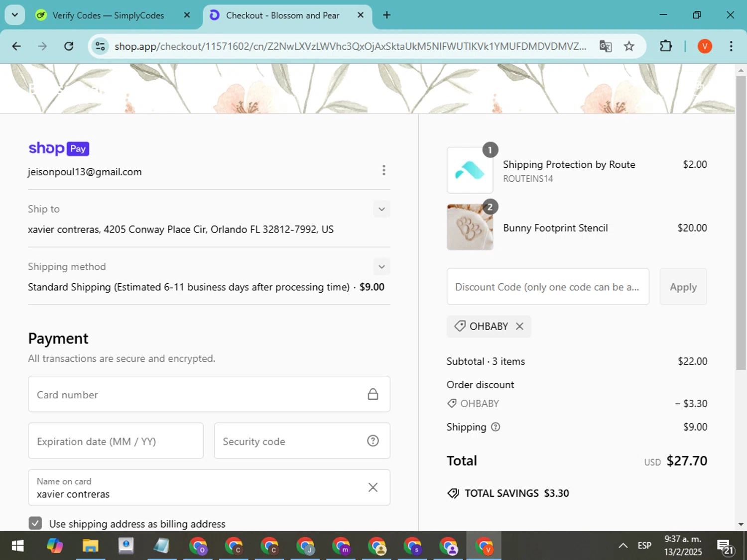This screenshot has height=560, width=747.
Task: Show hidden system tray icons
Action: click(622, 546)
